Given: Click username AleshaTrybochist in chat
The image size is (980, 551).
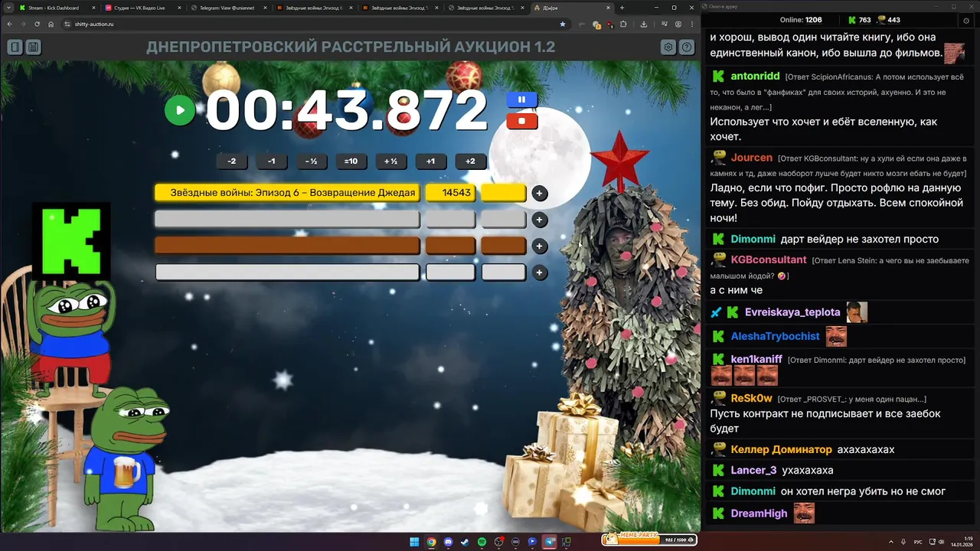Looking at the screenshot, I should click(x=776, y=337).
